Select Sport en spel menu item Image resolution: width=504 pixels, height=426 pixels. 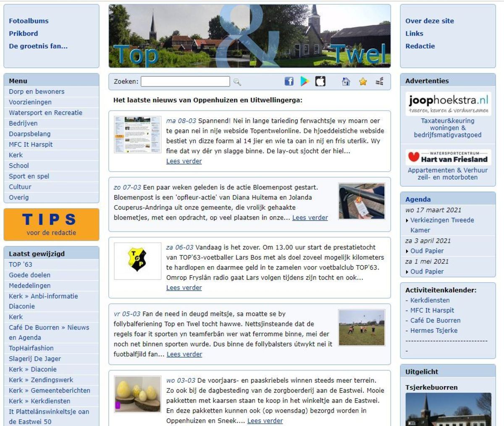click(29, 176)
